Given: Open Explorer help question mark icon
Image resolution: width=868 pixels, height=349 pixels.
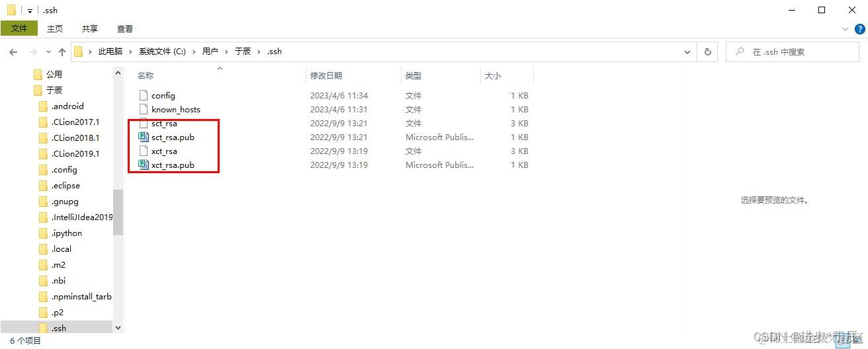Looking at the screenshot, I should [x=859, y=29].
